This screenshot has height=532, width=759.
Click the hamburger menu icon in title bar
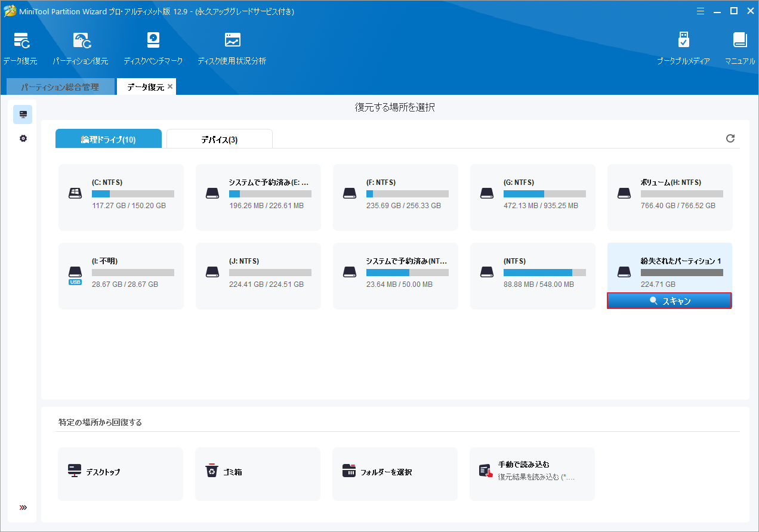[702, 11]
